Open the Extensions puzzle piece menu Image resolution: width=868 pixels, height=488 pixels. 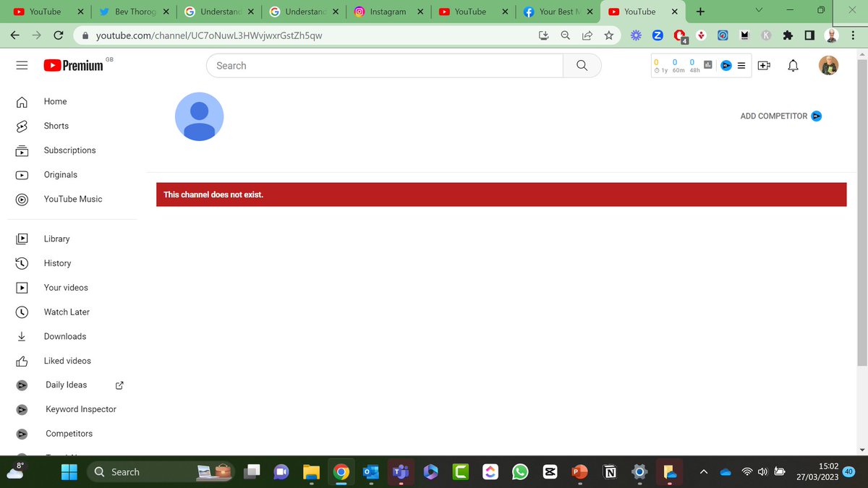pyautogui.click(x=788, y=35)
